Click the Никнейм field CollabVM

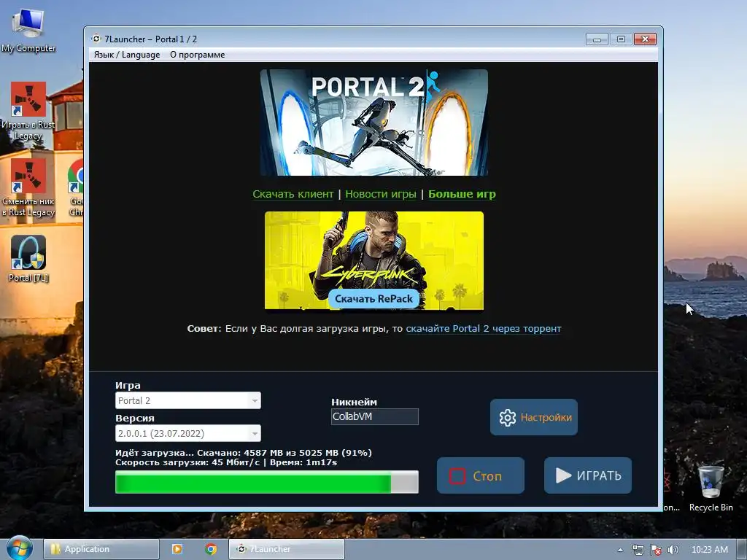point(375,416)
